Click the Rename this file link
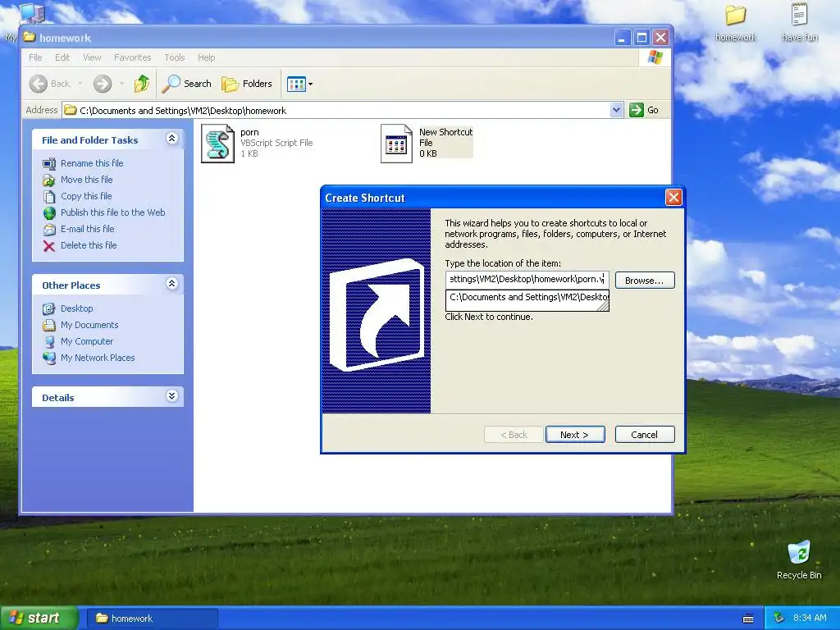The image size is (840, 630). click(92, 163)
